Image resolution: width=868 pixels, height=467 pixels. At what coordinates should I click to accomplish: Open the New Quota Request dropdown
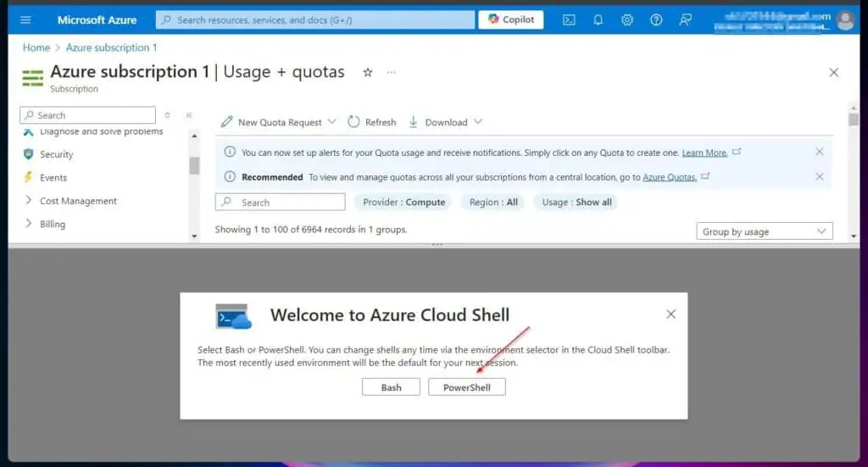coord(278,122)
